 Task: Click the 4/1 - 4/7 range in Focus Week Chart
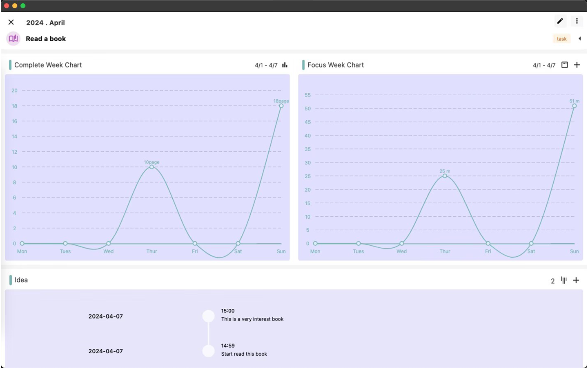(544, 65)
